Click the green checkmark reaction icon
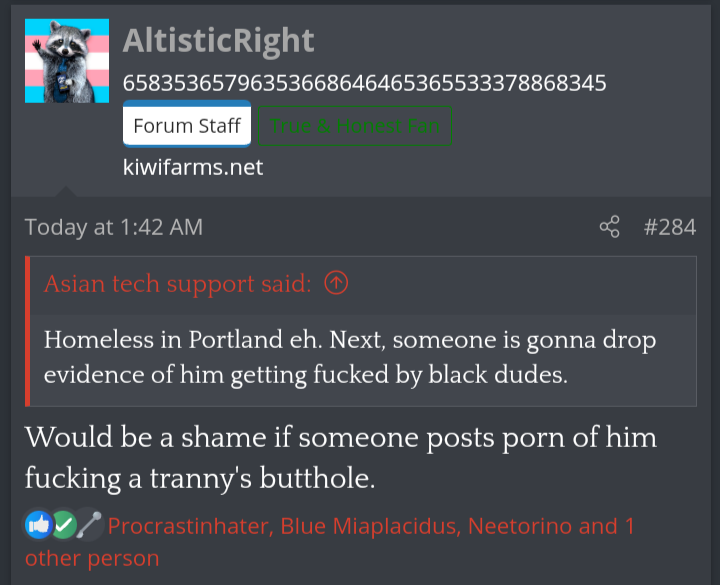The image size is (720, 585). coord(64,524)
